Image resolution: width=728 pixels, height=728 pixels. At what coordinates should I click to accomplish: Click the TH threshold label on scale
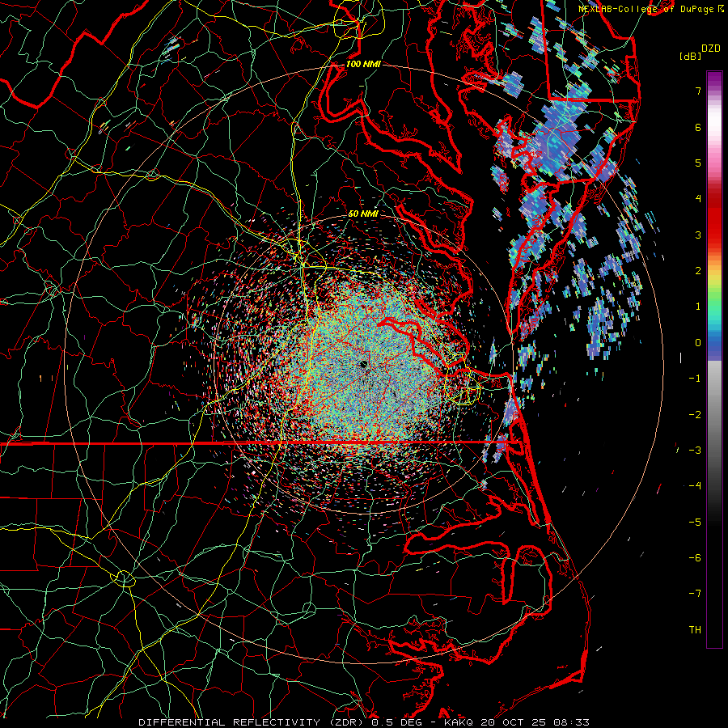click(x=695, y=630)
